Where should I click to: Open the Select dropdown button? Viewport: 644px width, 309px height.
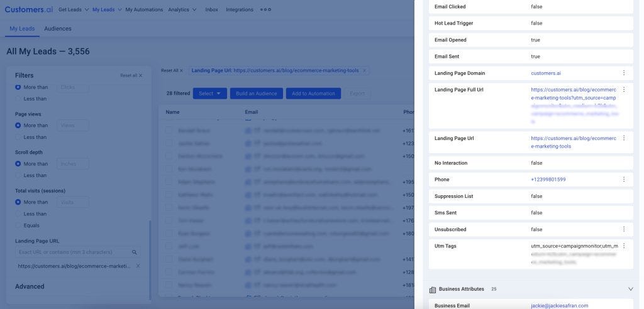(x=210, y=94)
